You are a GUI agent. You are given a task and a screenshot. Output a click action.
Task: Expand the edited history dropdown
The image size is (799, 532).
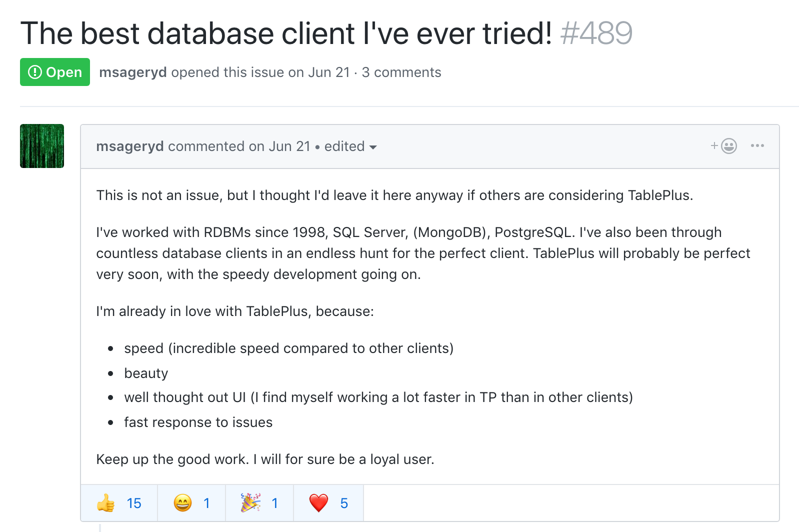350,146
